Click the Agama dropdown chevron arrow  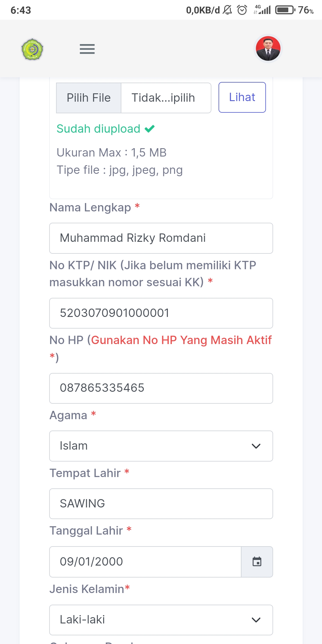click(256, 446)
